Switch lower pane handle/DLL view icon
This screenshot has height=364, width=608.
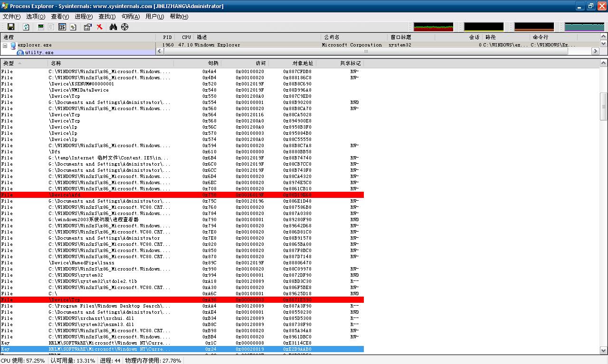(x=73, y=27)
